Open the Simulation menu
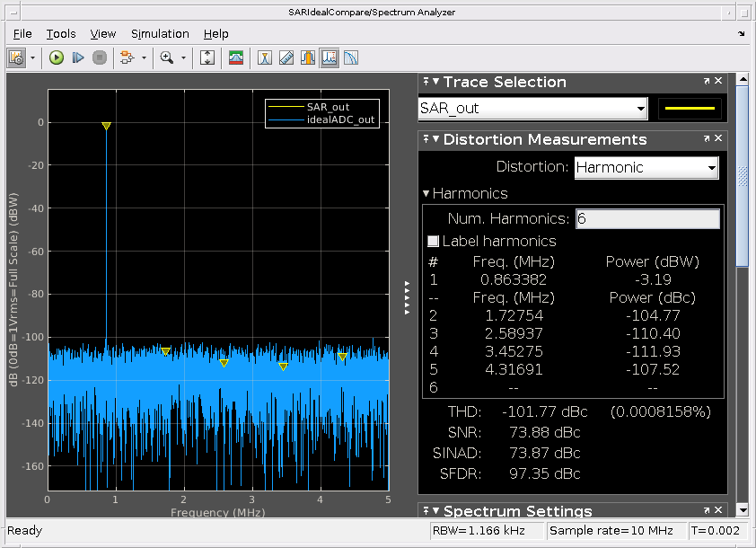The width and height of the screenshot is (756, 548). (x=160, y=33)
